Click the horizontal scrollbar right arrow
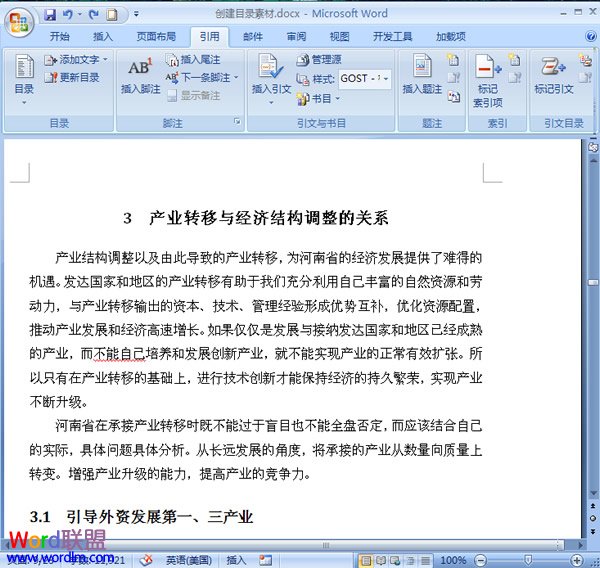Viewport: 600px width, 568px height. [581, 545]
